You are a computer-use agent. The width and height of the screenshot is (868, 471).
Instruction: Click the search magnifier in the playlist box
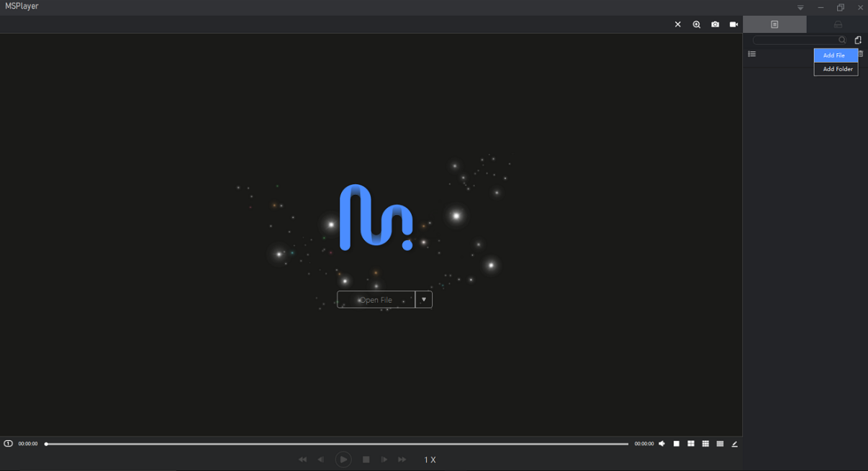pos(842,40)
